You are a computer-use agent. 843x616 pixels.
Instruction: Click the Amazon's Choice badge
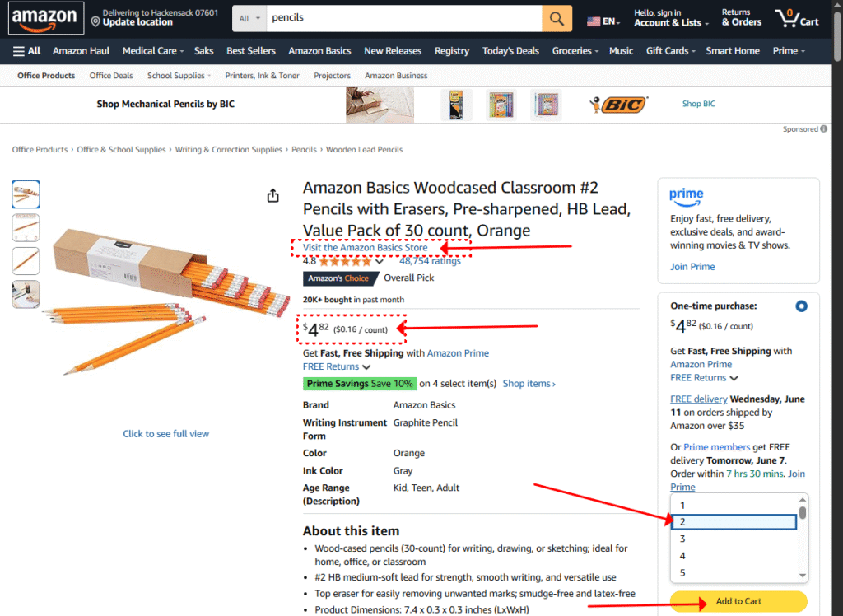340,278
